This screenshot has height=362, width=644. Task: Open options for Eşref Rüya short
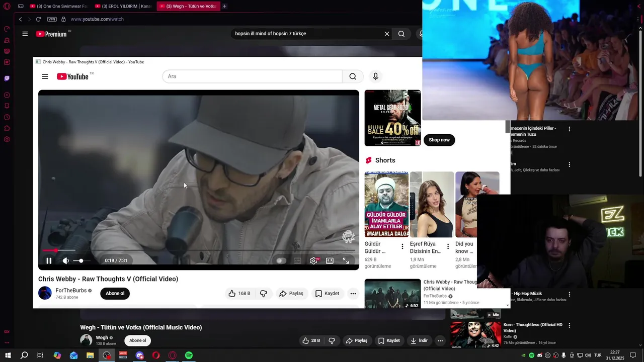tap(448, 246)
